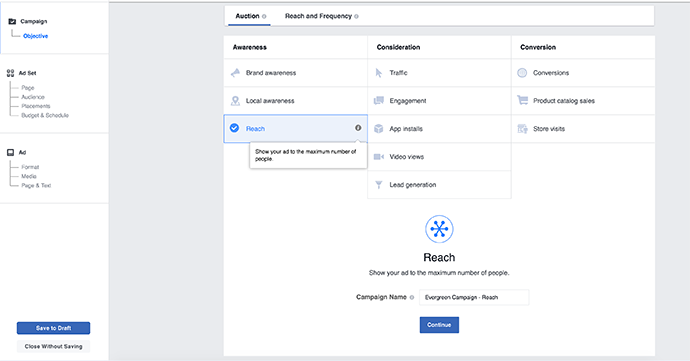Image resolution: width=690 pixels, height=361 pixels.
Task: Open Page & Text in the Ad tree
Action: pyautogui.click(x=36, y=185)
